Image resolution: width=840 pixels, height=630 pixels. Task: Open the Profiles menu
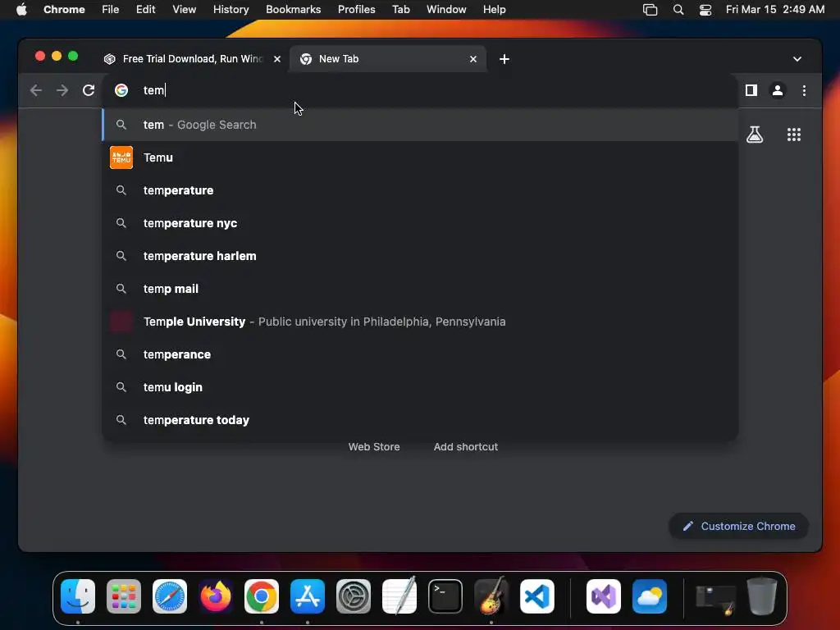point(356,10)
